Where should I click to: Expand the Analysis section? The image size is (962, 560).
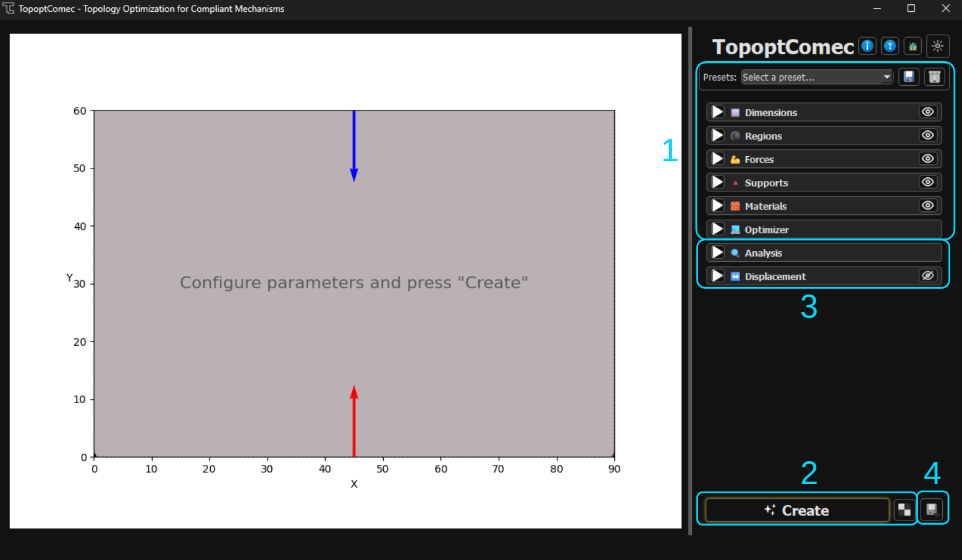coord(717,252)
